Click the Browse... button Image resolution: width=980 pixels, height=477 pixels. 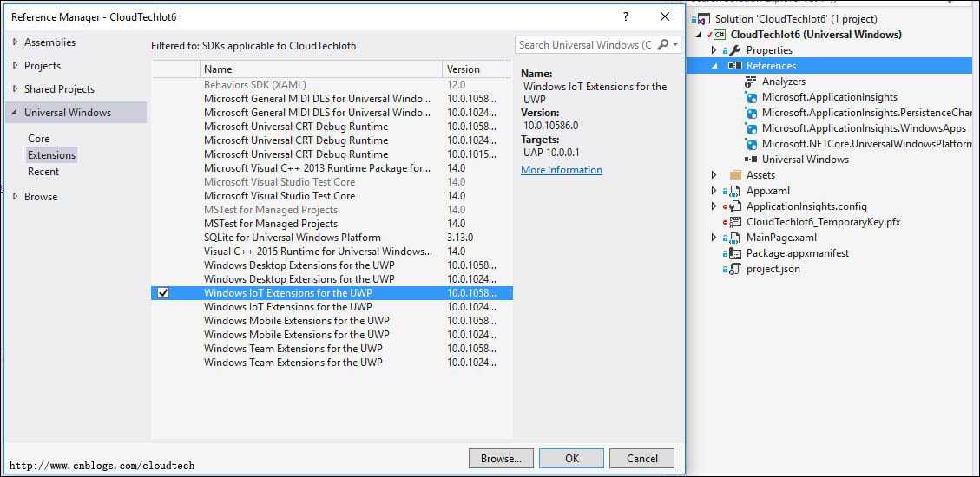click(501, 458)
